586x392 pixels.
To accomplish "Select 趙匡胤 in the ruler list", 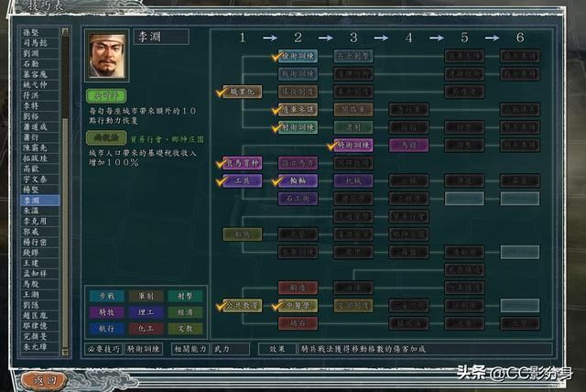I will click(39, 315).
